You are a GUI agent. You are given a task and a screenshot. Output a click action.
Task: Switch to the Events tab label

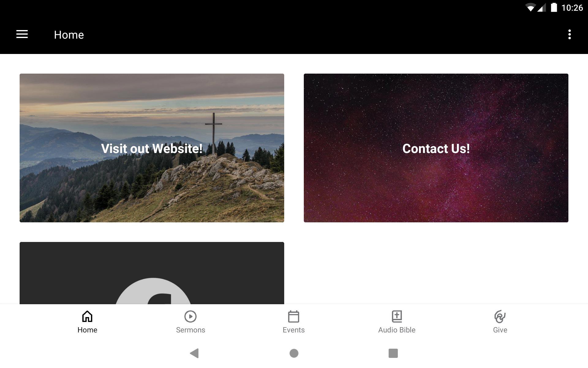294,330
